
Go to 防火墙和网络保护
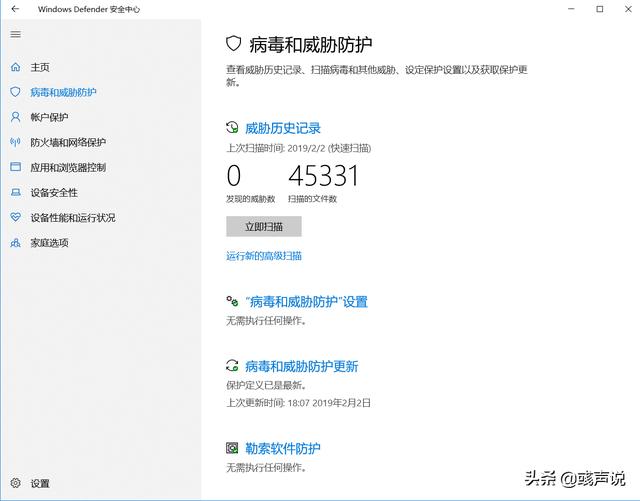(68, 143)
